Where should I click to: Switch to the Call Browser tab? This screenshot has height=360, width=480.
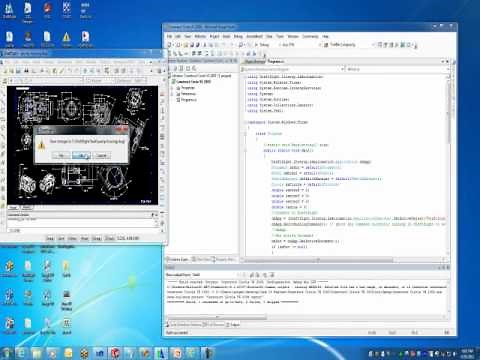point(214,325)
